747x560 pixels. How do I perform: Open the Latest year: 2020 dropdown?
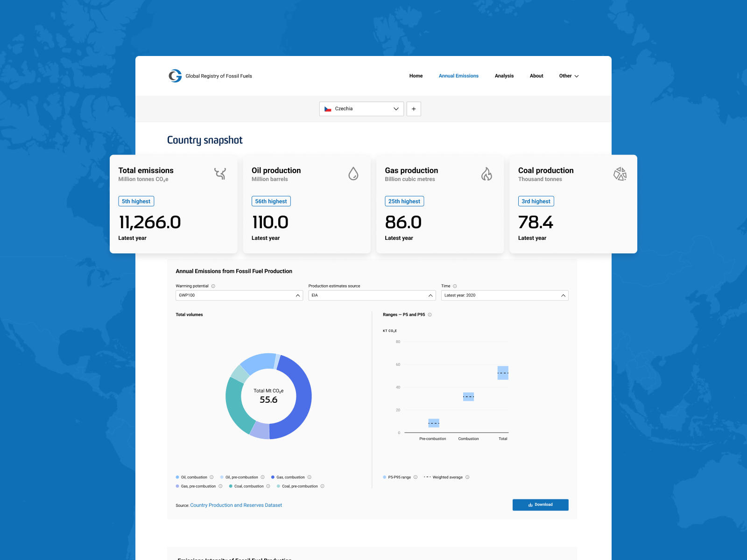(505, 295)
